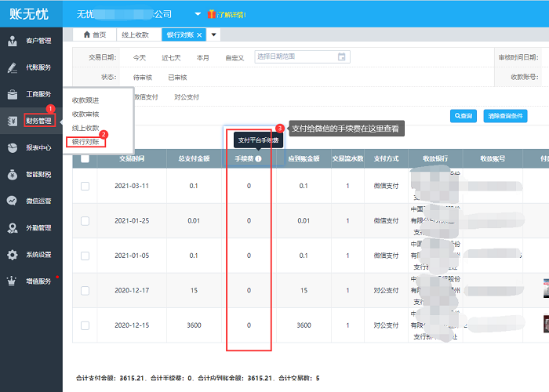The image size is (549, 392).
Task: Expand the company name dropdown arrow
Action: click(x=197, y=14)
